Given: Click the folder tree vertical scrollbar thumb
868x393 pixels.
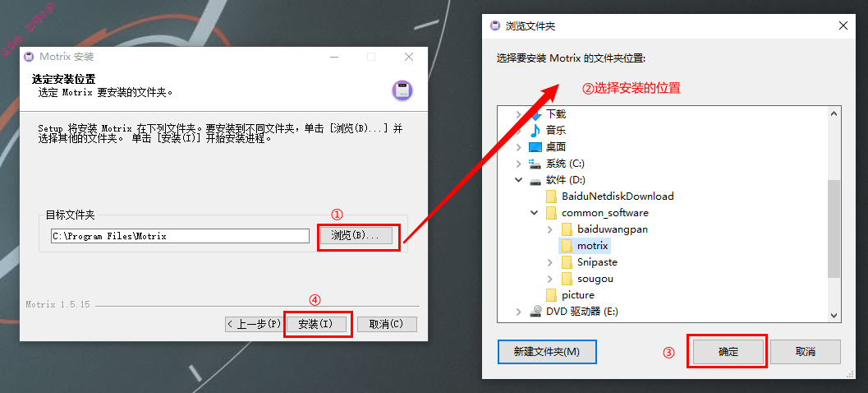Looking at the screenshot, I should (834, 228).
